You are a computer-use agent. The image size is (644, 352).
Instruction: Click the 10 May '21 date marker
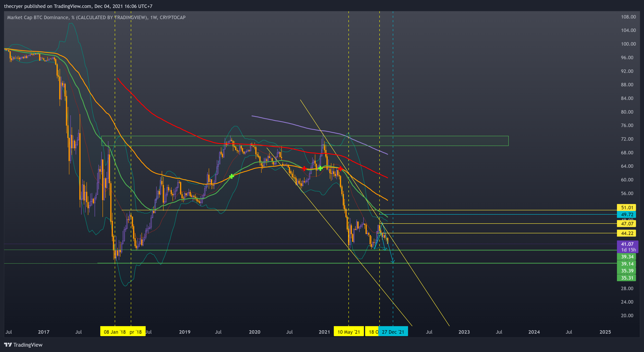click(348, 332)
